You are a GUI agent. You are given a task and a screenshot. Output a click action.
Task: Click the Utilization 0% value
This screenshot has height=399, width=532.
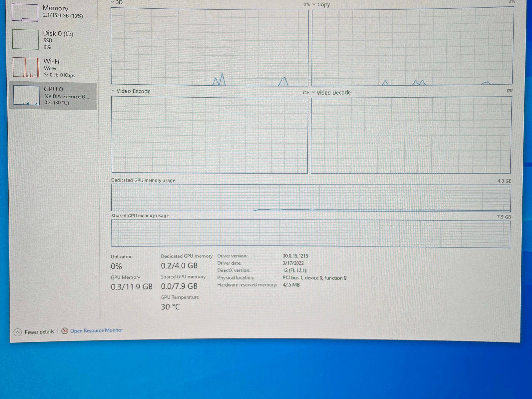click(x=116, y=266)
